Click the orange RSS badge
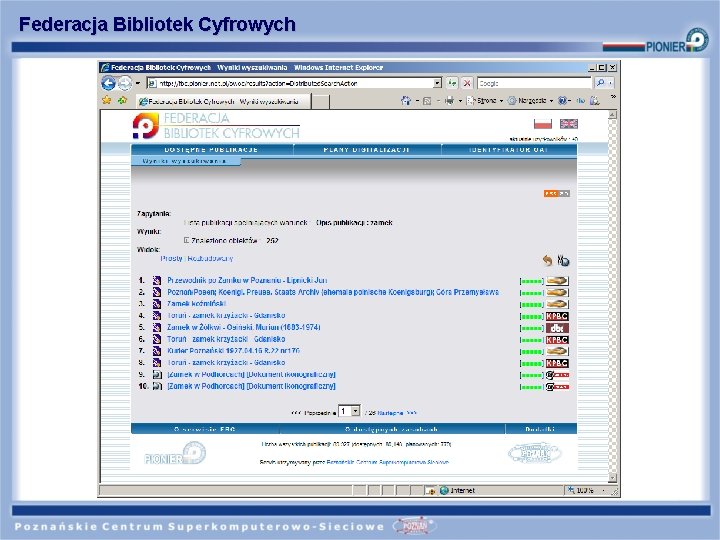This screenshot has width=720, height=540. coord(557,193)
